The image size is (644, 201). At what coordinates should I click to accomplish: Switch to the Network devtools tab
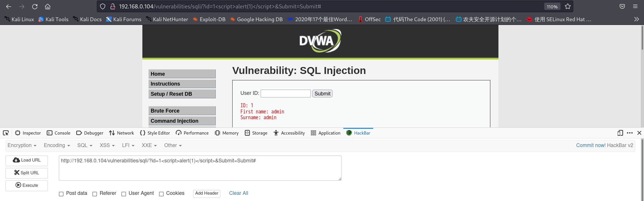[x=121, y=133]
